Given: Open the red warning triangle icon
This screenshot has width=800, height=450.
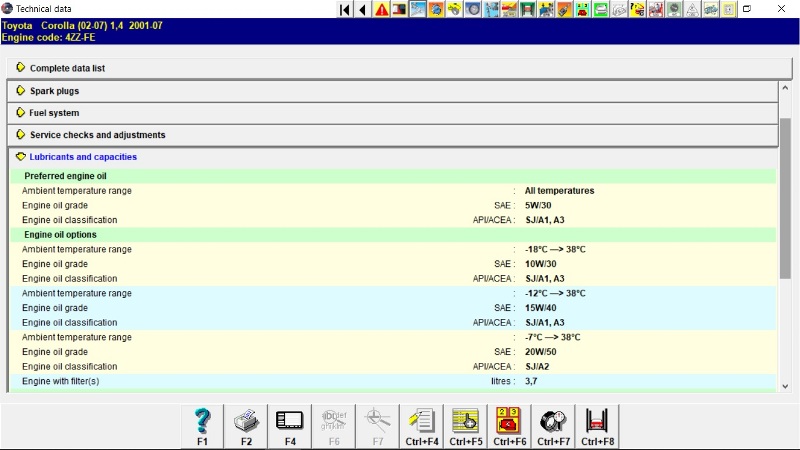Looking at the screenshot, I should (x=382, y=9).
